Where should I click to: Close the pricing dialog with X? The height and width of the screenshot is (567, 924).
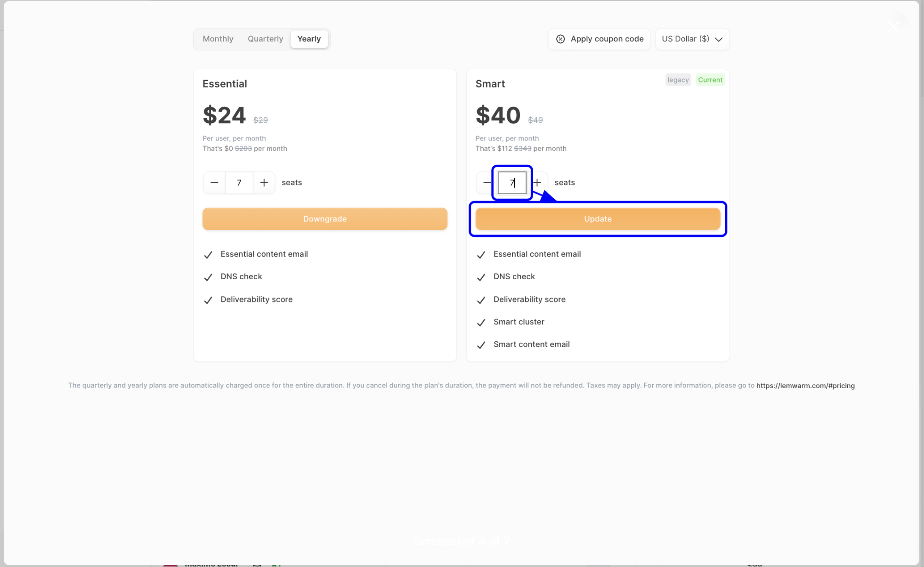coord(893,26)
